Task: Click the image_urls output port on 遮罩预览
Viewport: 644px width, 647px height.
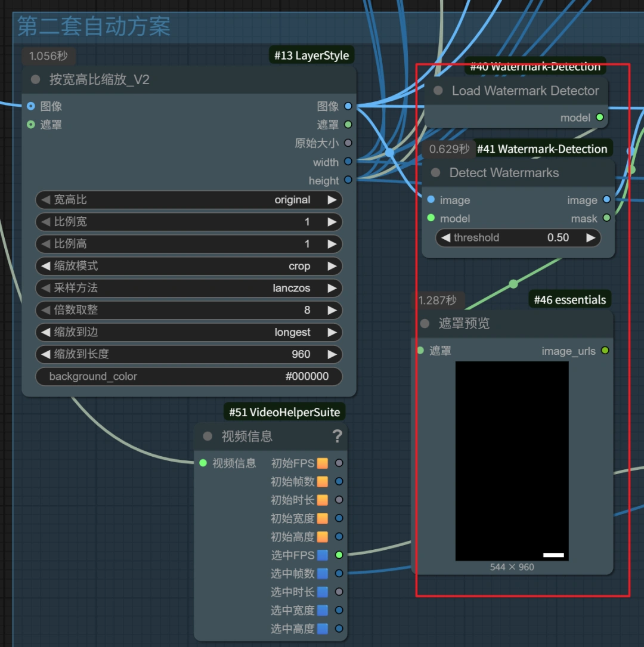Action: [605, 351]
